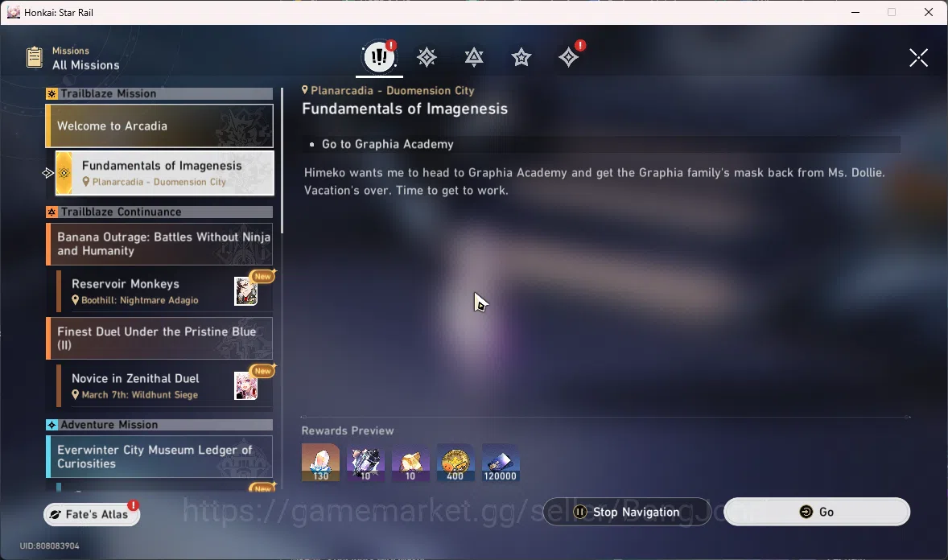
Task: Inspect first purple reward icon with 10
Action: (366, 463)
